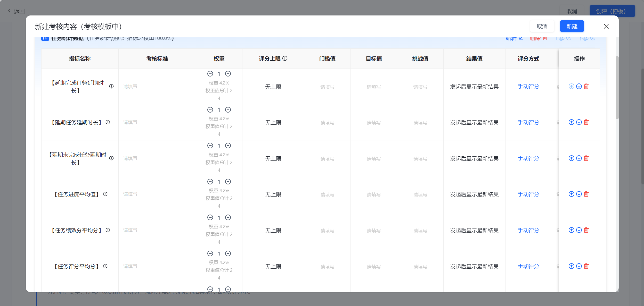Show info tooltip for 任务进度平均值
644x306 pixels.
pyautogui.click(x=105, y=194)
